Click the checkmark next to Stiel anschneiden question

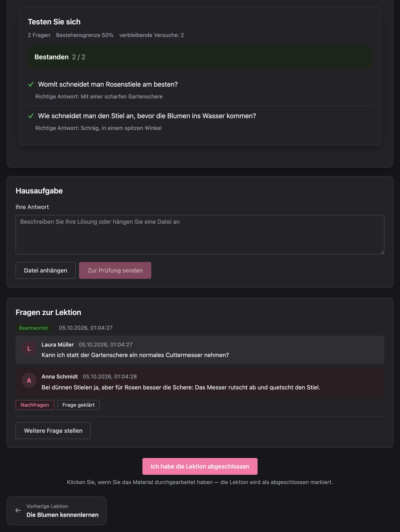[31, 116]
